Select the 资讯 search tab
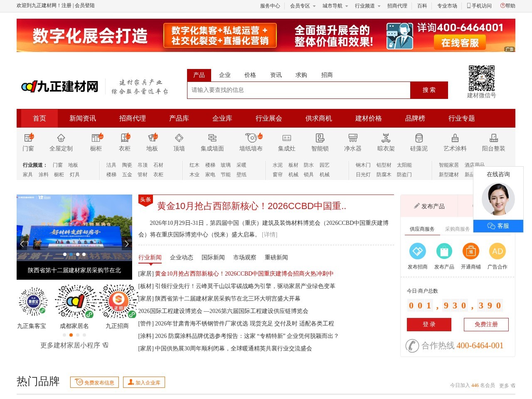Viewport: 532px width, 399px height. [x=276, y=75]
